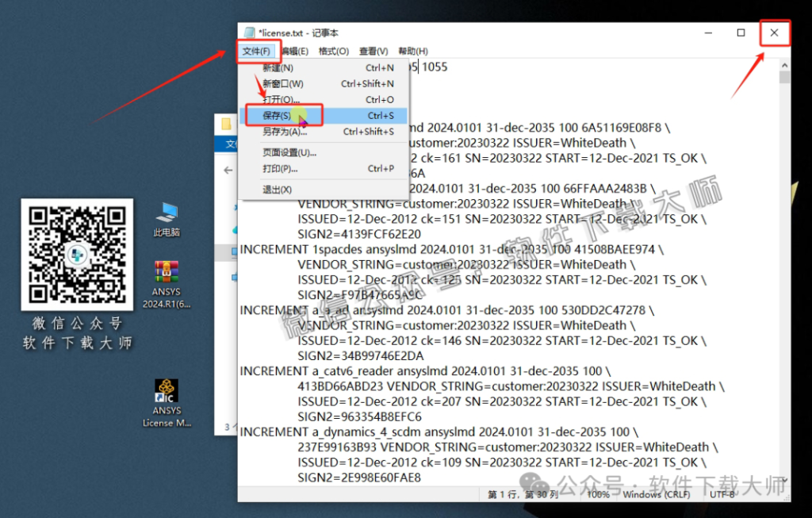The height and width of the screenshot is (518, 812).
Task: Open the 编辑(E) menu
Action: coord(295,52)
